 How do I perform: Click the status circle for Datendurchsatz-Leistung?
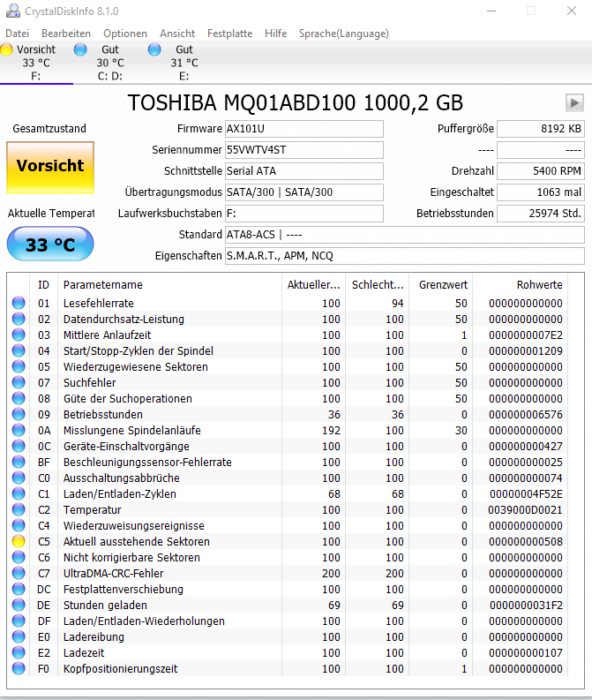tap(19, 319)
